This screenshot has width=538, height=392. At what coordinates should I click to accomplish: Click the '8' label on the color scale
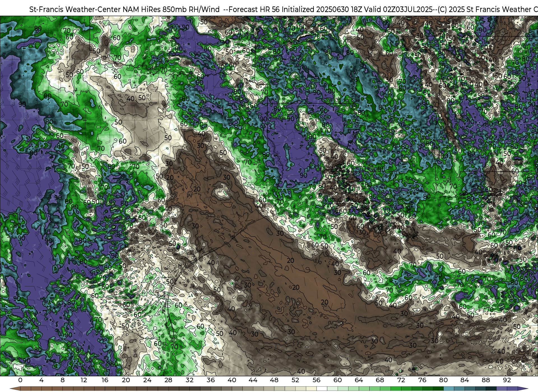pyautogui.click(x=62, y=380)
